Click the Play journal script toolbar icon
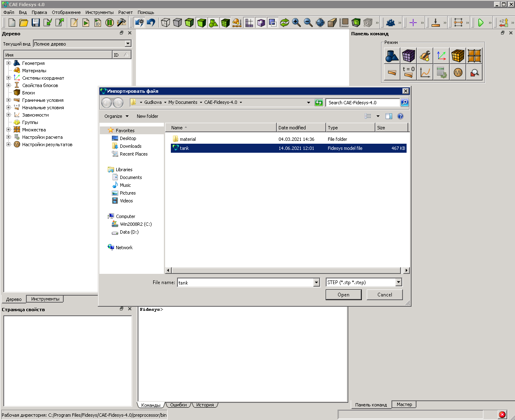This screenshot has height=420, width=515. point(86,23)
